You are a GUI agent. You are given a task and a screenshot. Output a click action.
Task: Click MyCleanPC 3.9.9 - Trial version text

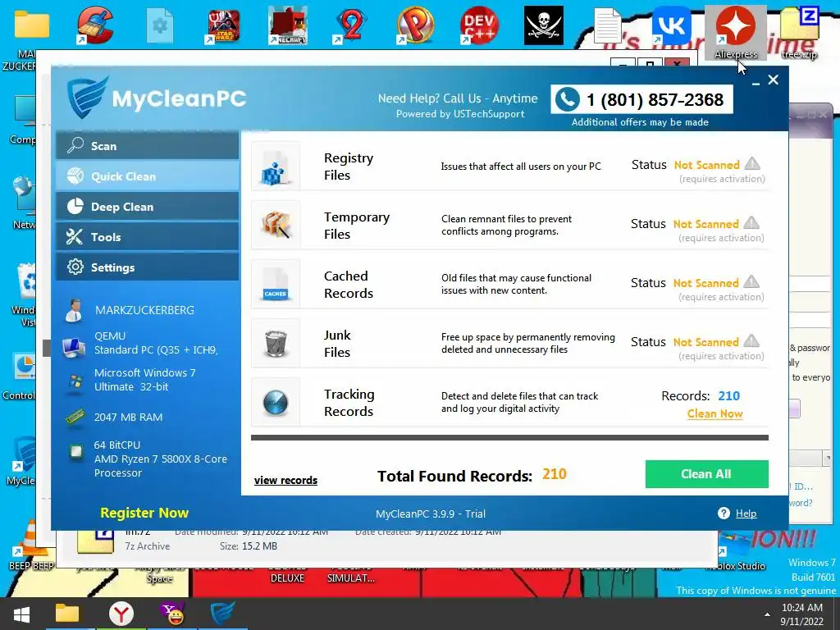pos(430,514)
